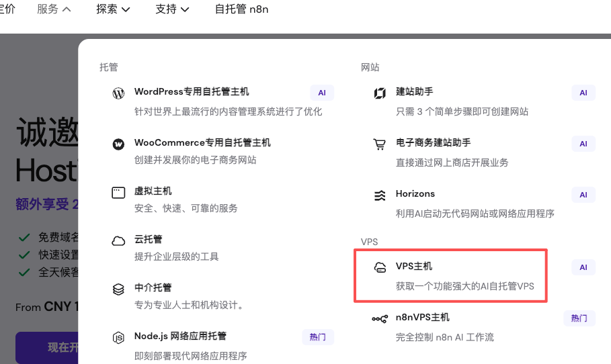Viewport: 611px width, 364px height.
Task: Click the text 获取一个功能强大的AI自托管VPS
Action: click(465, 286)
